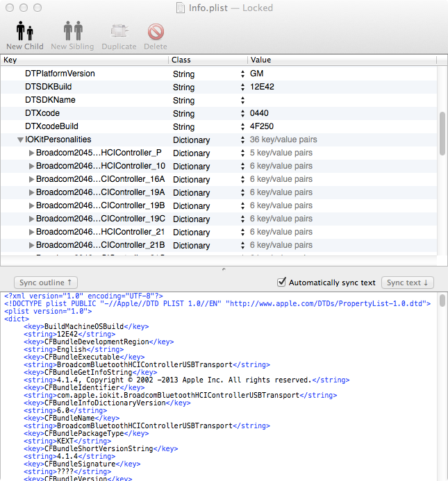Open class stepper for DTXcodeBuild row
The width and height of the screenshot is (448, 481).
pyautogui.click(x=242, y=126)
